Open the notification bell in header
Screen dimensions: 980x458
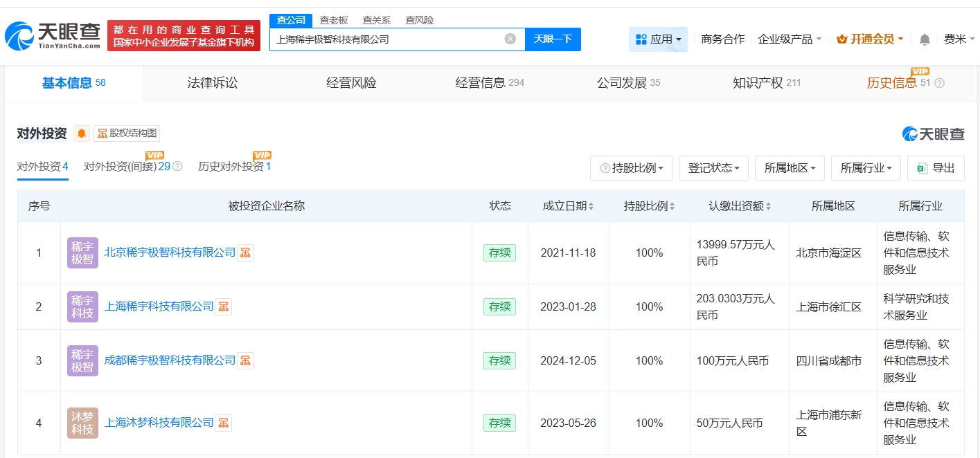925,39
